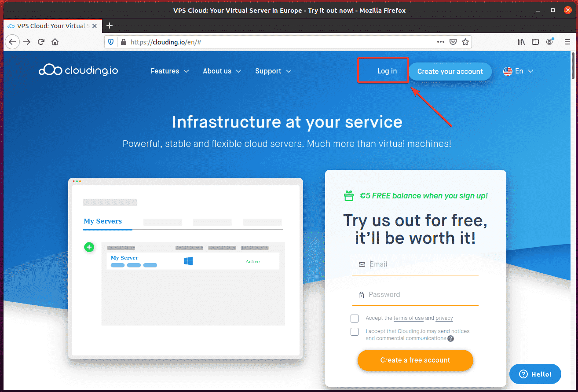Click Create your account button
578x392 pixels.
coord(450,71)
